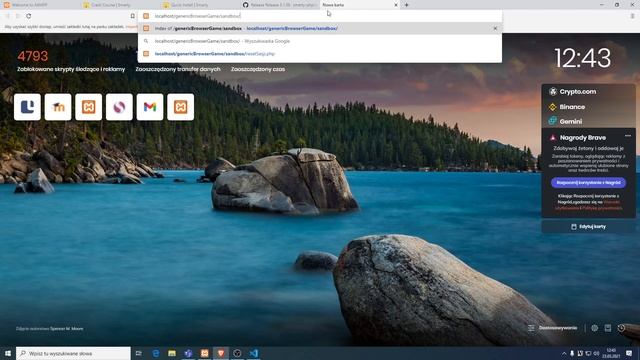Open Nagrody Brave card options (three dots)

pos(628,136)
